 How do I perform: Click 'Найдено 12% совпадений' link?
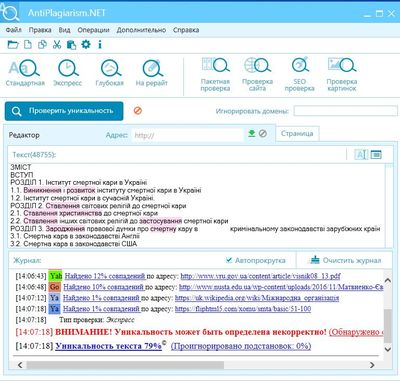(105, 276)
